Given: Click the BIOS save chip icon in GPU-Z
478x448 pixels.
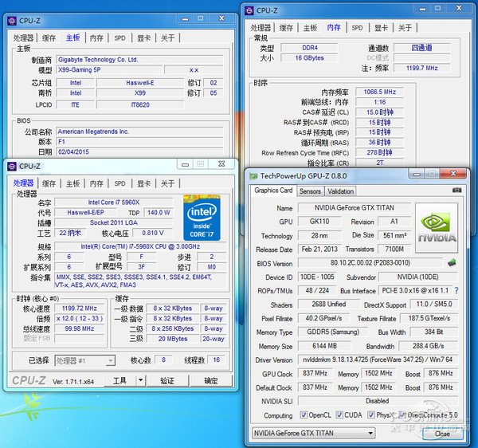Looking at the screenshot, I should pyautogui.click(x=451, y=262).
